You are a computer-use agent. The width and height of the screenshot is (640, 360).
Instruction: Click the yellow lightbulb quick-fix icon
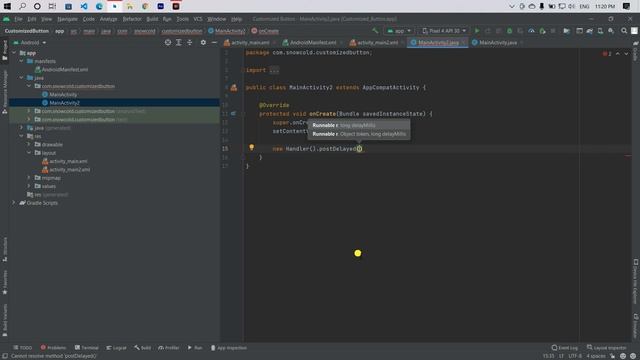pyautogui.click(x=251, y=147)
